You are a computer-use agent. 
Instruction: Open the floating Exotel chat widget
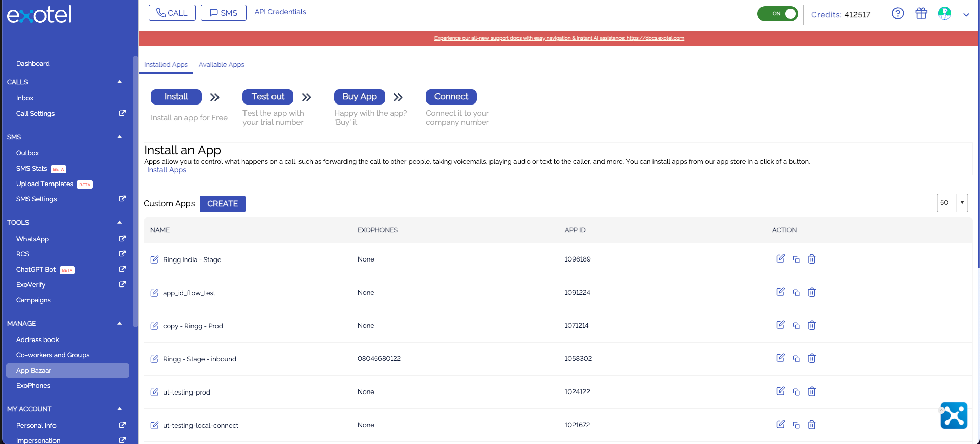(954, 415)
